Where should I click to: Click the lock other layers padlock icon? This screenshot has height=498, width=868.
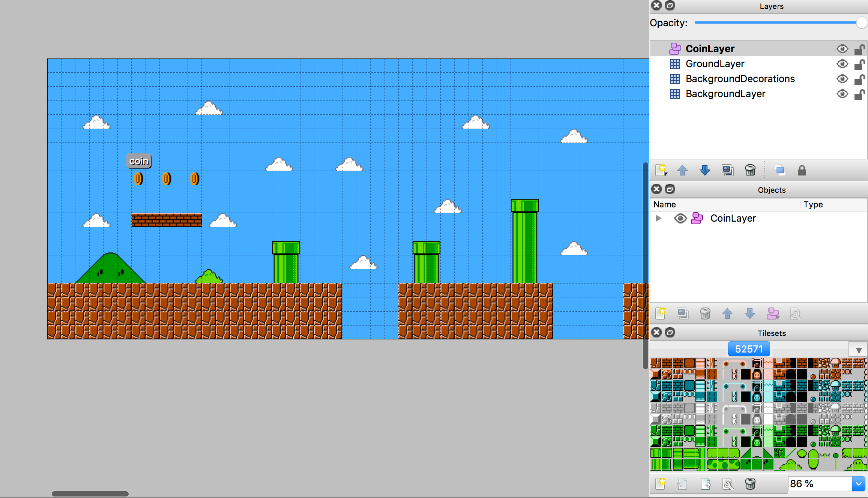802,170
